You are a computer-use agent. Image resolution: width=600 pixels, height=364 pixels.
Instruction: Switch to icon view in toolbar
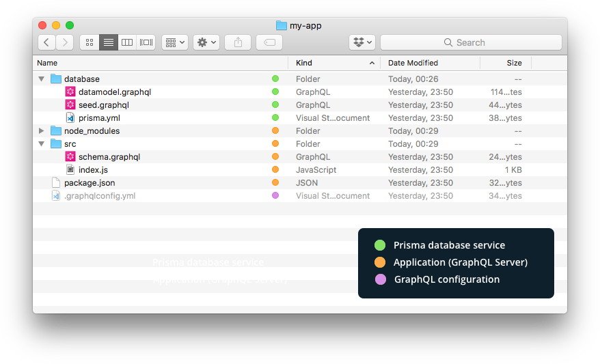[90, 42]
